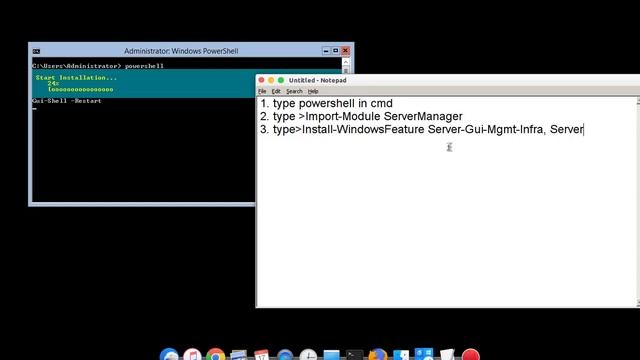Open the Search menu in Notepad
Screen dimensions: 640x360
click(294, 91)
